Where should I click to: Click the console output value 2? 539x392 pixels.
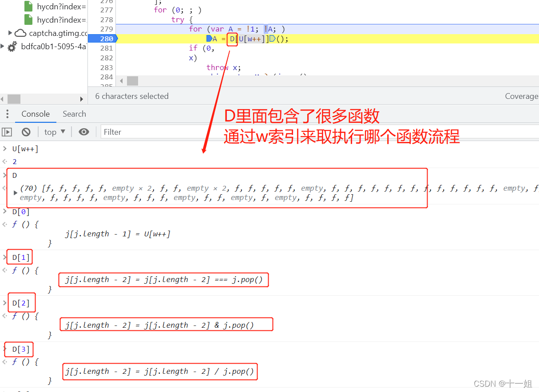14,162
